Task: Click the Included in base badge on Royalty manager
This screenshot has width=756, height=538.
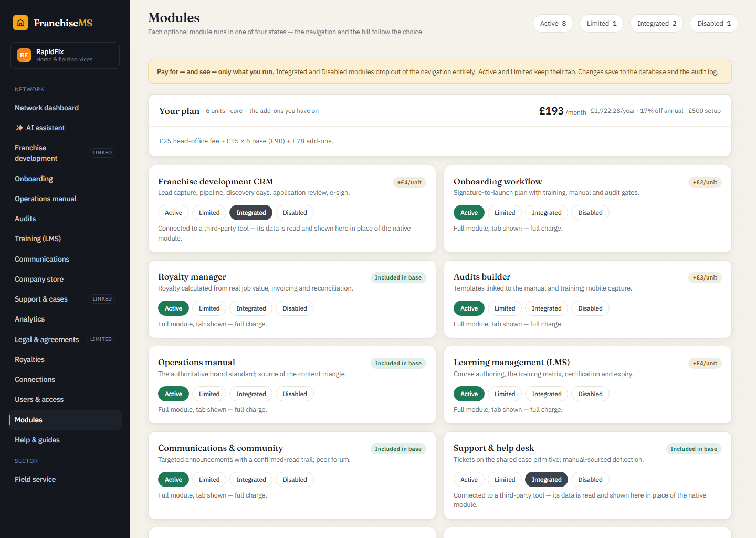Action: 398,277
